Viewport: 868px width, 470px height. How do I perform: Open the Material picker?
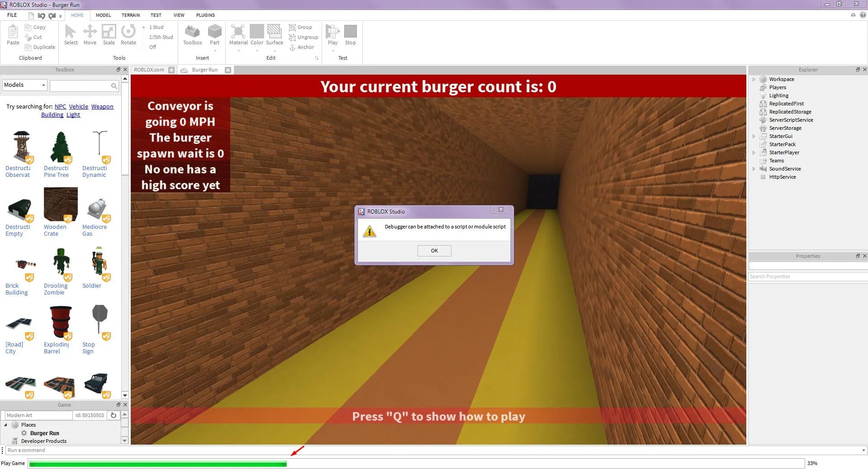(x=238, y=35)
